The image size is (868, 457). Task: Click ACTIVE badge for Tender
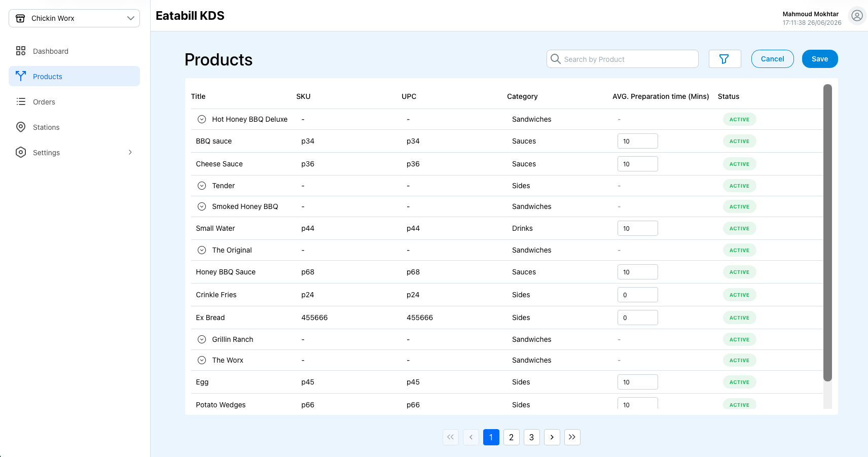pos(739,186)
